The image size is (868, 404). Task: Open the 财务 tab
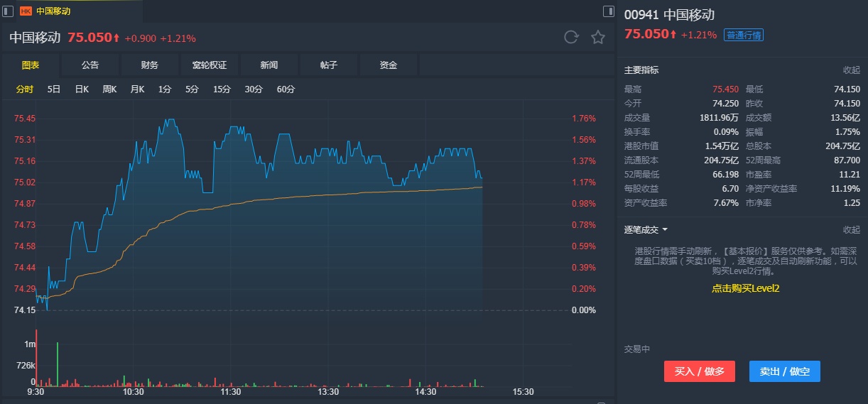pos(150,65)
